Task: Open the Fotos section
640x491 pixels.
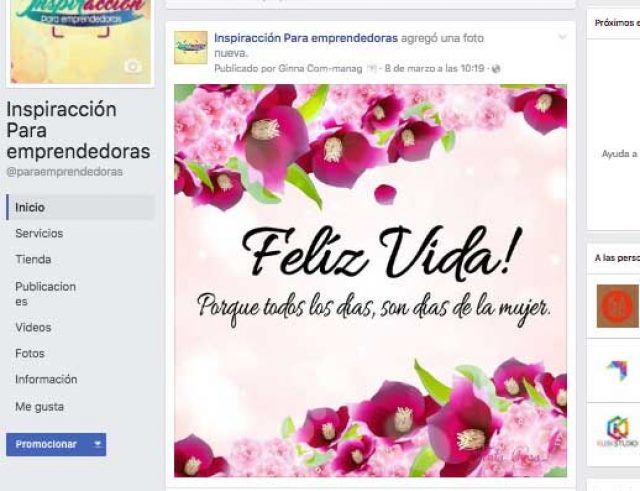Action: coord(30,353)
